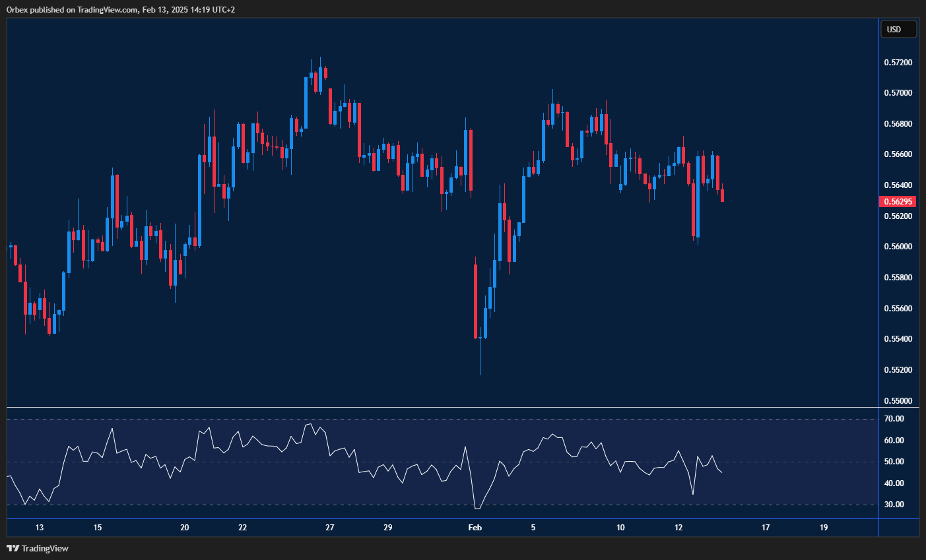Click date 5 on the time axis

point(533,528)
